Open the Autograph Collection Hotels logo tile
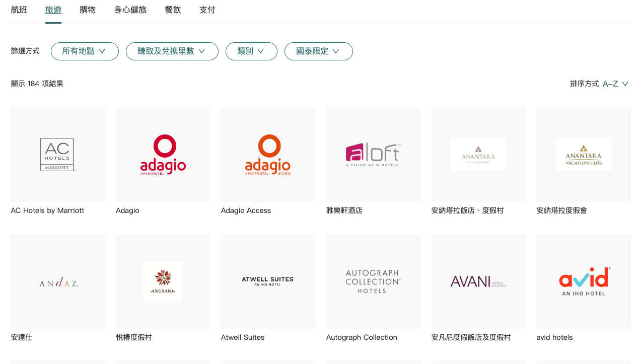The width and height of the screenshot is (641, 364). point(373,281)
